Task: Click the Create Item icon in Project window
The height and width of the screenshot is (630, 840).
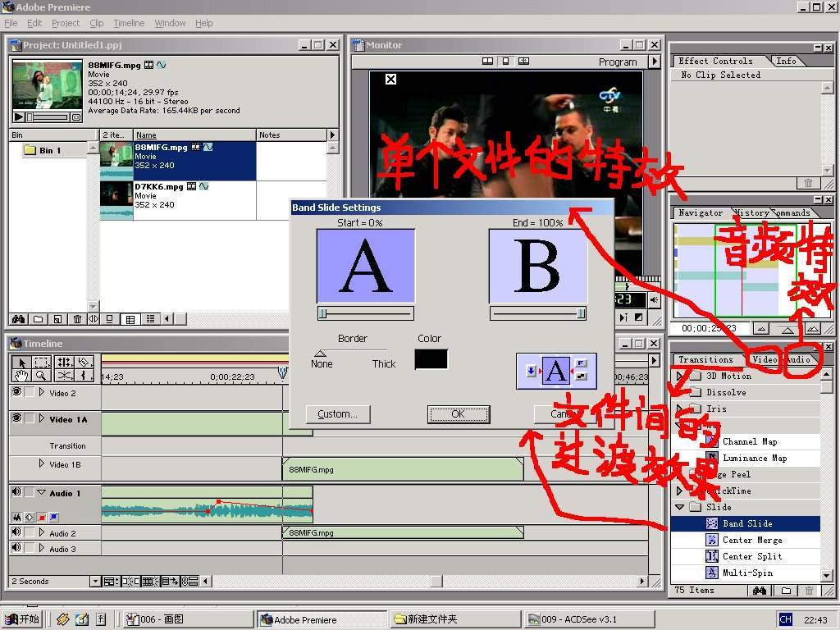Action: [x=57, y=319]
